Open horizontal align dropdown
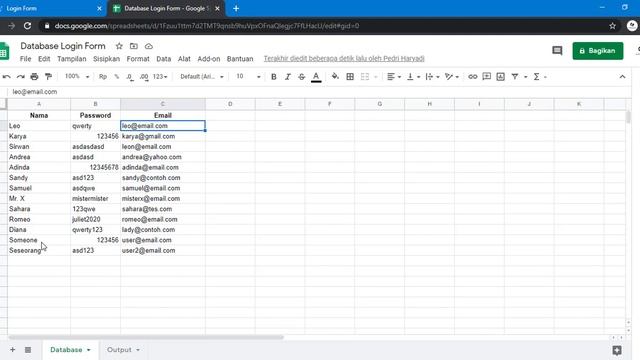The image size is (640, 360). pyautogui.click(x=393, y=77)
